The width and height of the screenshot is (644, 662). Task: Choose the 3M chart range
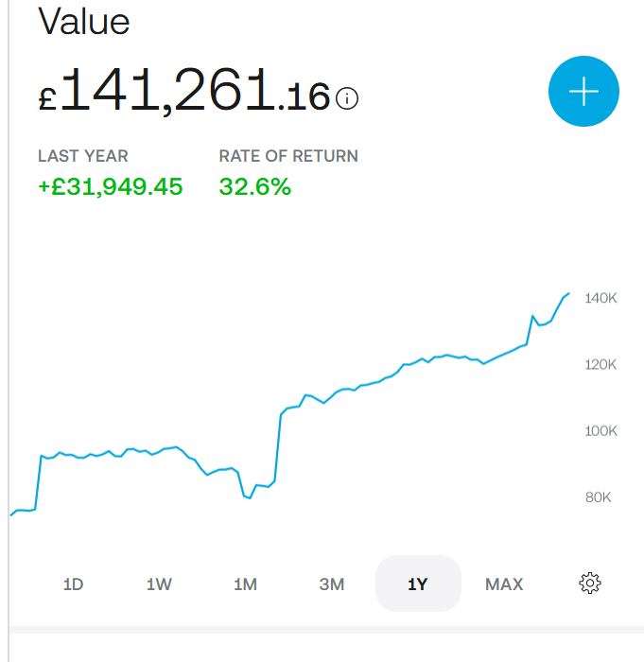331,584
